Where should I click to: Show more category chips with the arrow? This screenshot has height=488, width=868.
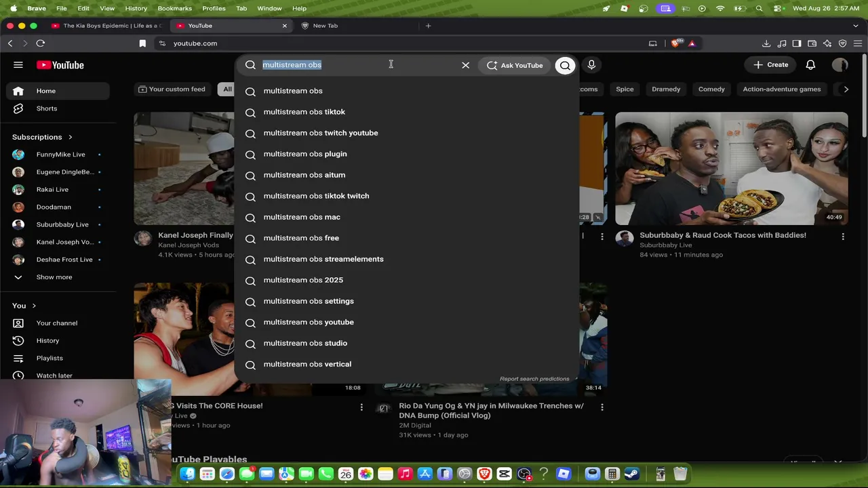(x=846, y=89)
